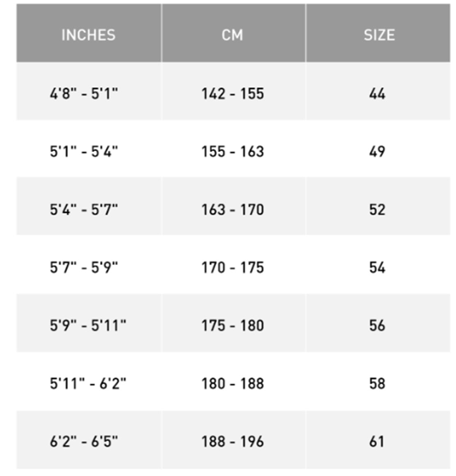Select size 56 cell
Screen dimensions: 456x476
pyautogui.click(x=377, y=326)
